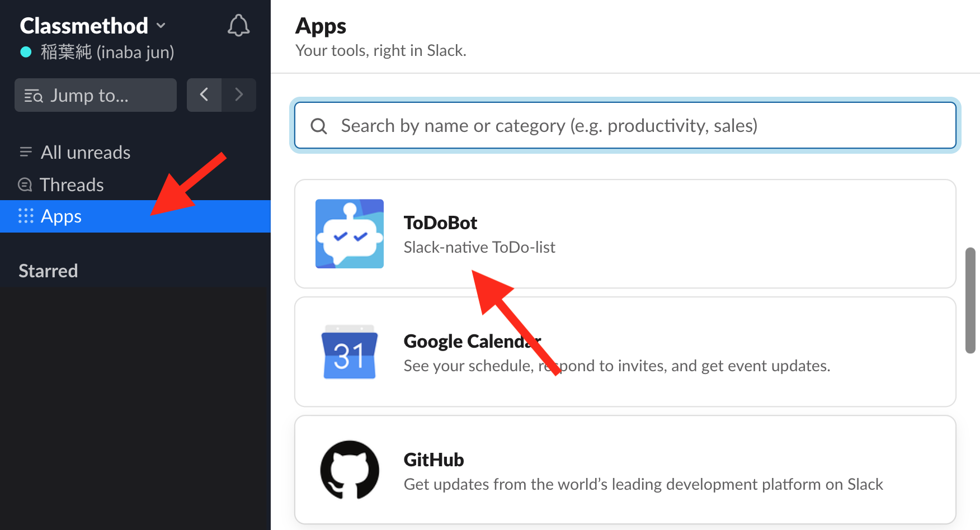Click the Threads icon in the sidebar

[25, 184]
